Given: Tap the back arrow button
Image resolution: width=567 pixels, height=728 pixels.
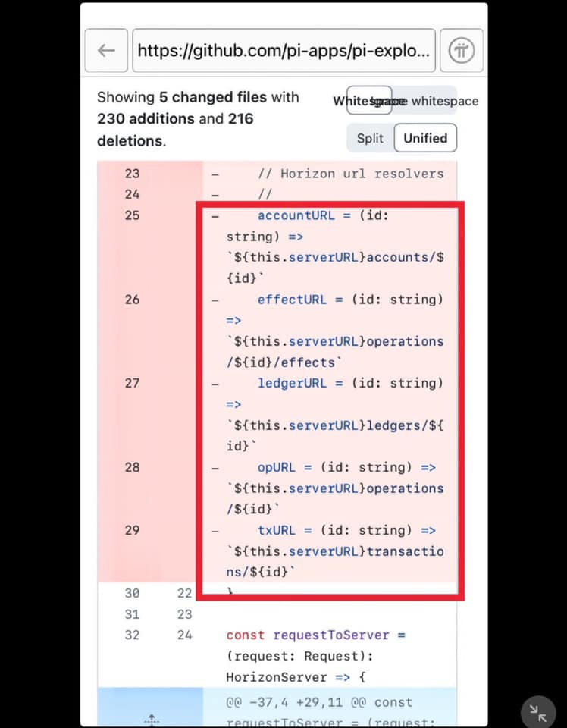Looking at the screenshot, I should click(x=106, y=51).
